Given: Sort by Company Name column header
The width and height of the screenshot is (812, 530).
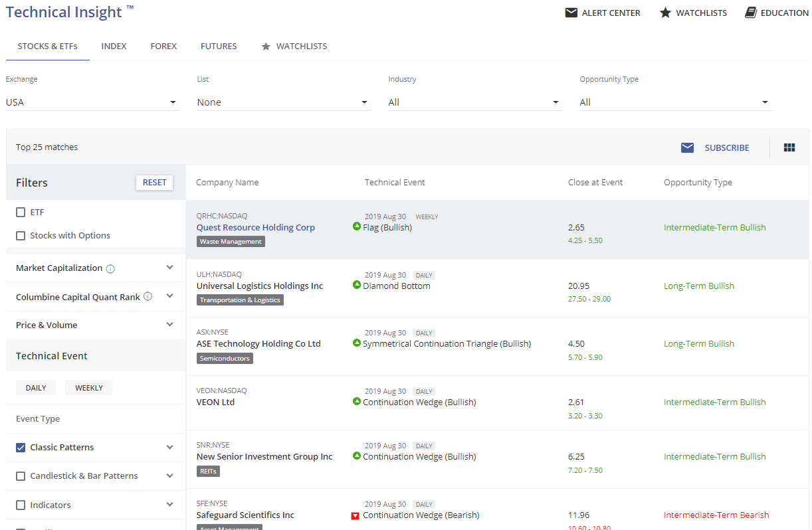Looking at the screenshot, I should (x=227, y=183).
